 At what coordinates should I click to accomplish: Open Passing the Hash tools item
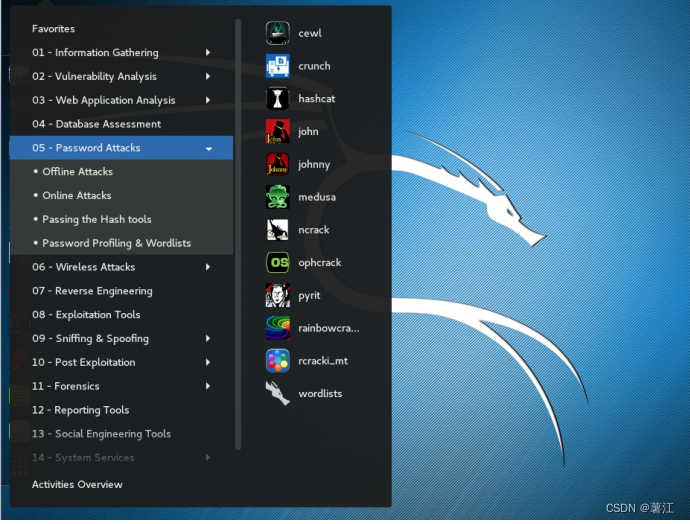[121, 219]
